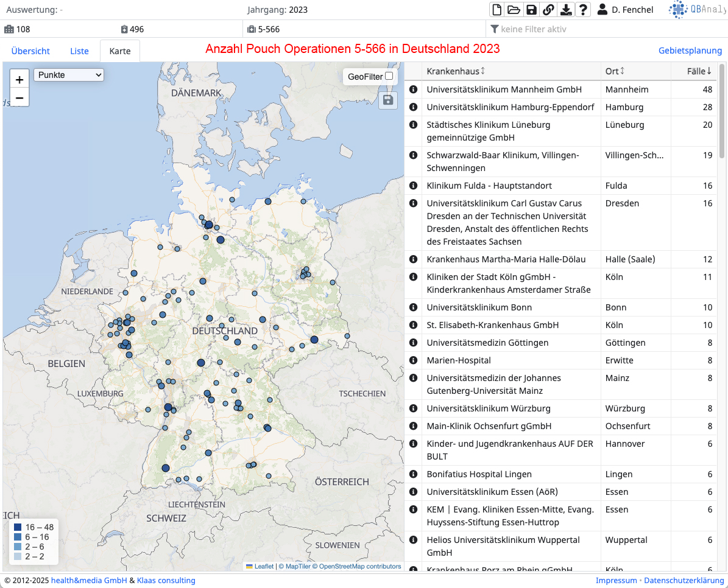Click the hospital count icon showing 108
Viewport: 728px width, 588px height.
point(9,29)
